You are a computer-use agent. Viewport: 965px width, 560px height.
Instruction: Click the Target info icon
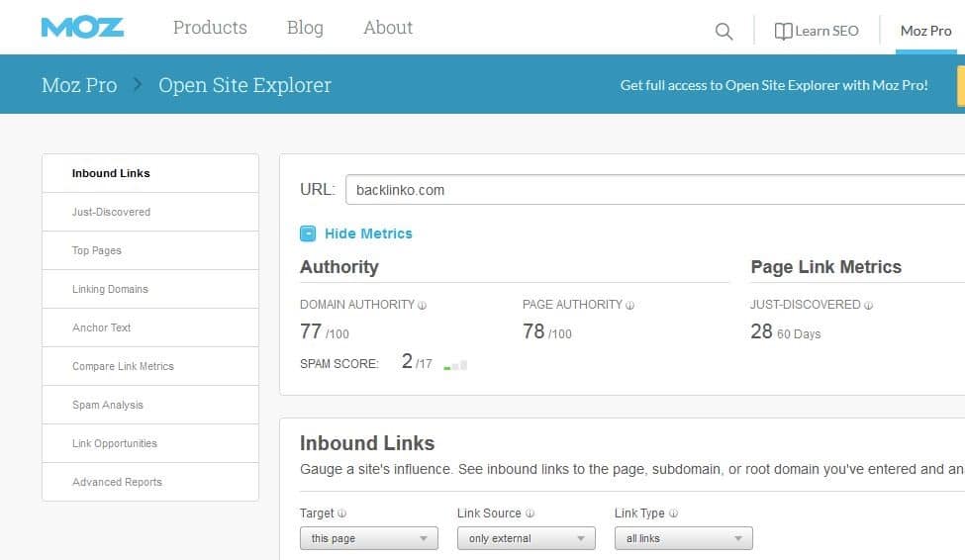(x=342, y=513)
